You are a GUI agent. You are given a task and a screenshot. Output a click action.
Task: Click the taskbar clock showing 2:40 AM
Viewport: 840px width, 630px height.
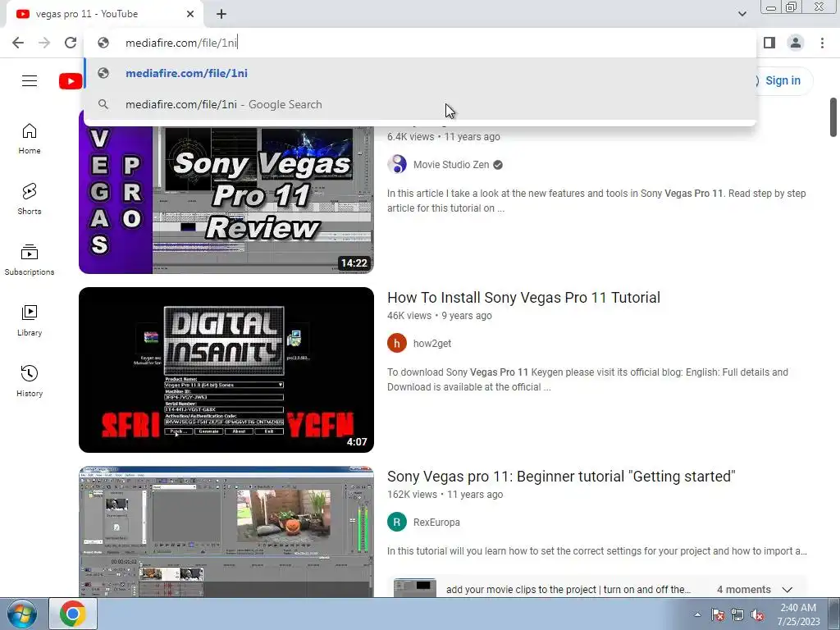click(798, 614)
